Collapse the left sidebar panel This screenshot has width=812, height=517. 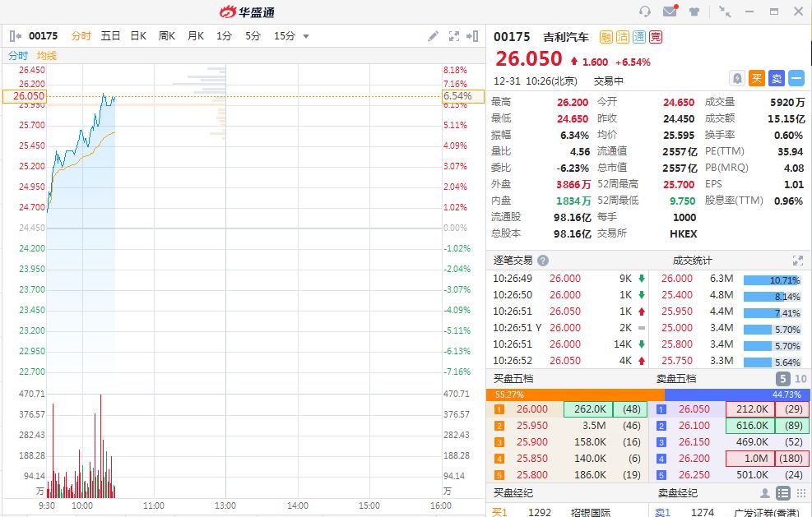coord(16,36)
